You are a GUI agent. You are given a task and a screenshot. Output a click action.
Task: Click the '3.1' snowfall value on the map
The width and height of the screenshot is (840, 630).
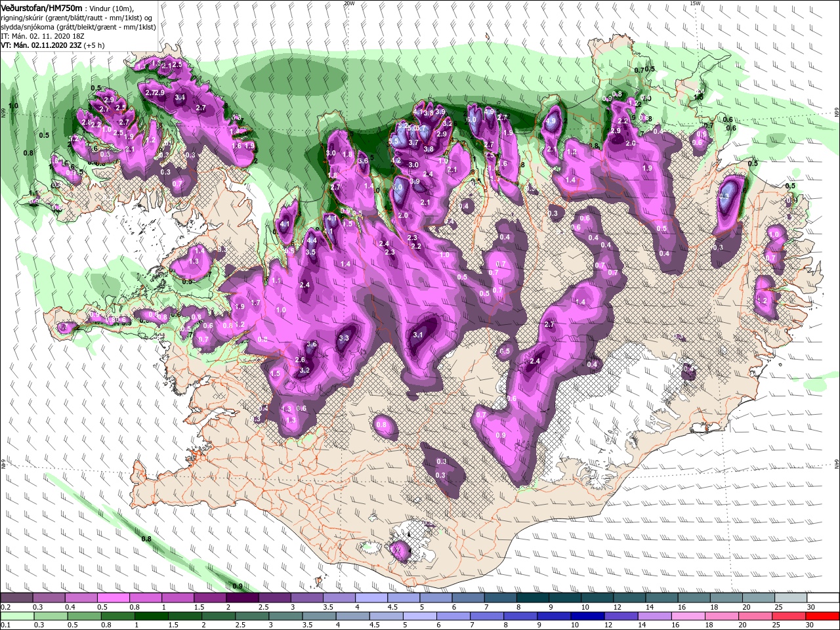[x=418, y=335]
